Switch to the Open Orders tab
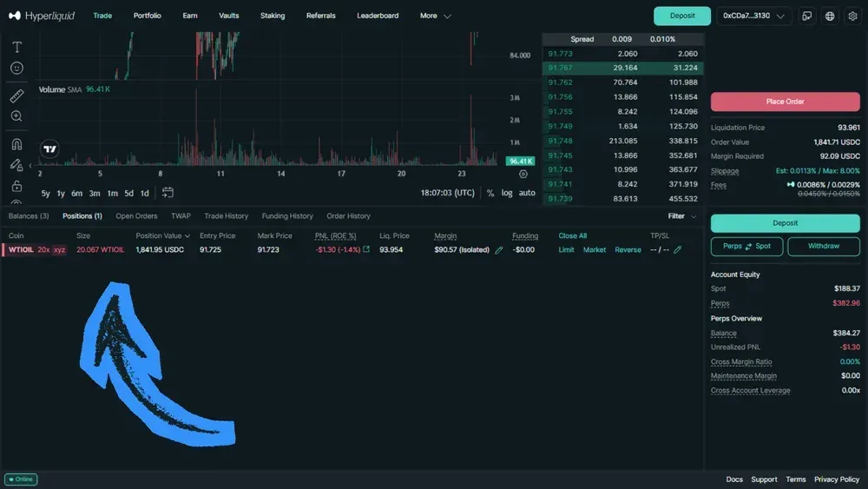The height and width of the screenshot is (489, 868). point(136,216)
